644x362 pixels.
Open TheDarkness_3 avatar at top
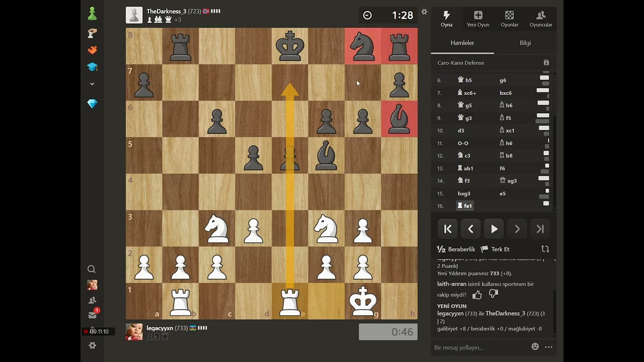tap(134, 15)
